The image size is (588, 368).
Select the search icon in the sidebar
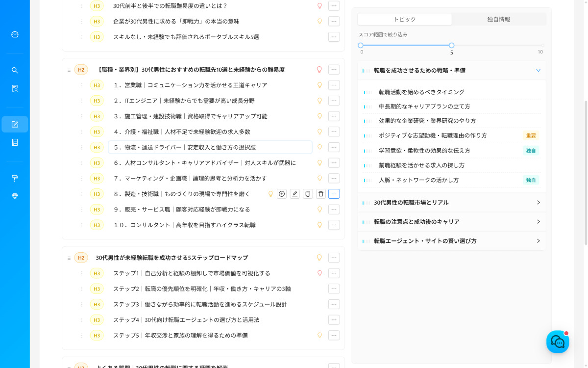coord(15,70)
